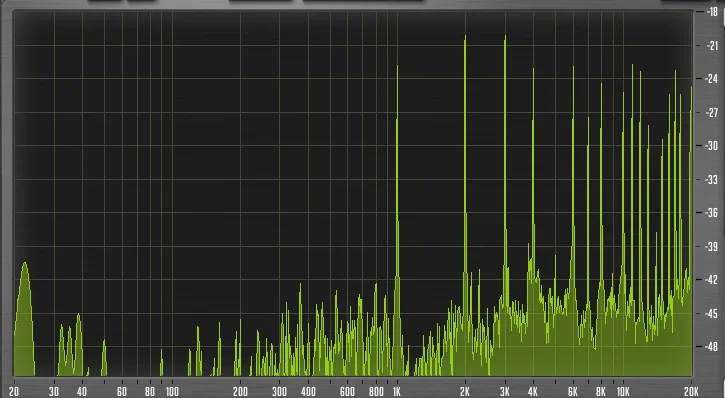Click the -27 dB scale label
Viewport: 725px width, 398px height.
click(x=712, y=112)
